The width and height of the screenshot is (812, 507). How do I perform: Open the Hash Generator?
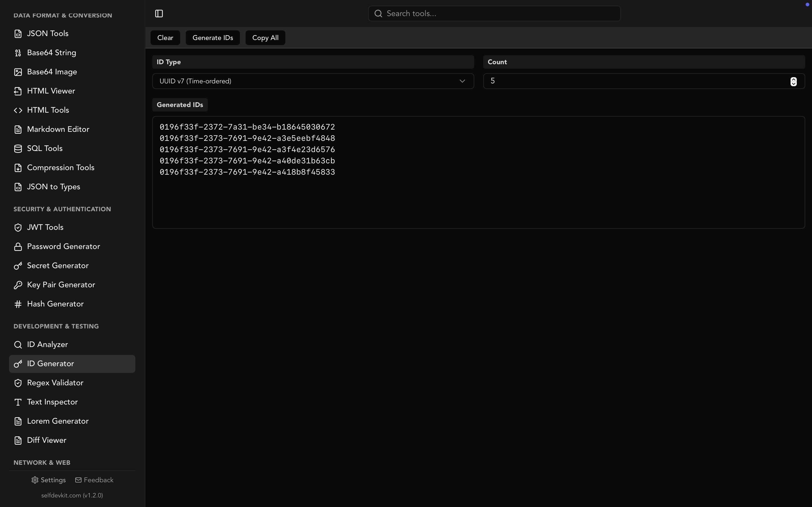point(55,304)
